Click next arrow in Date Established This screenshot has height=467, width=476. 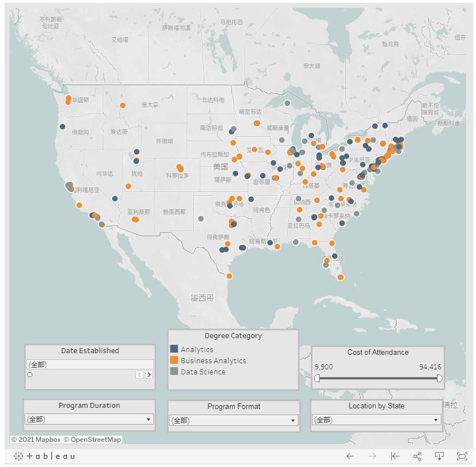point(149,375)
